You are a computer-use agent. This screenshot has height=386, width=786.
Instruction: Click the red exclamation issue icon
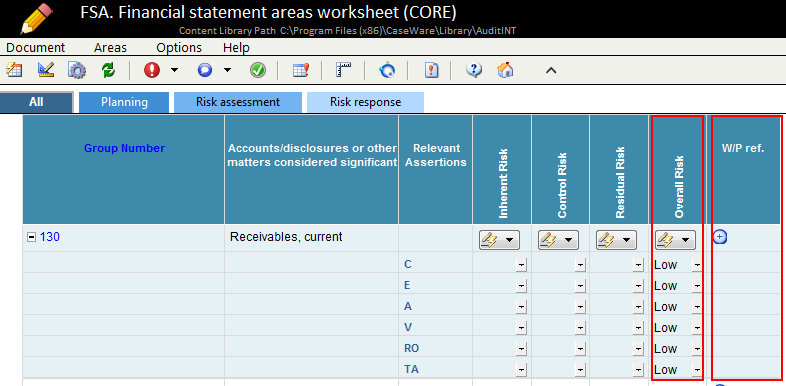pos(151,70)
